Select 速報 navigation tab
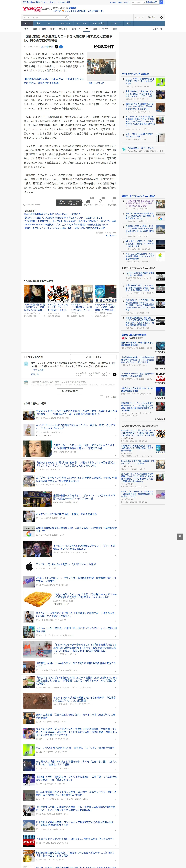This screenshot has height=868, width=186. point(38,24)
